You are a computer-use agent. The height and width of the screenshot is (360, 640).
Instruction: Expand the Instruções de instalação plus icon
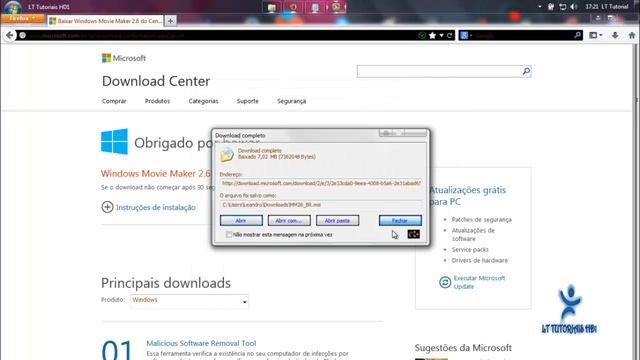(107, 207)
